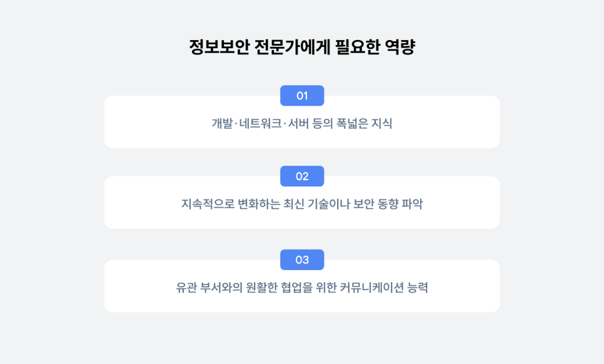
Task: Click the blue 01 badge
Action: click(x=302, y=96)
